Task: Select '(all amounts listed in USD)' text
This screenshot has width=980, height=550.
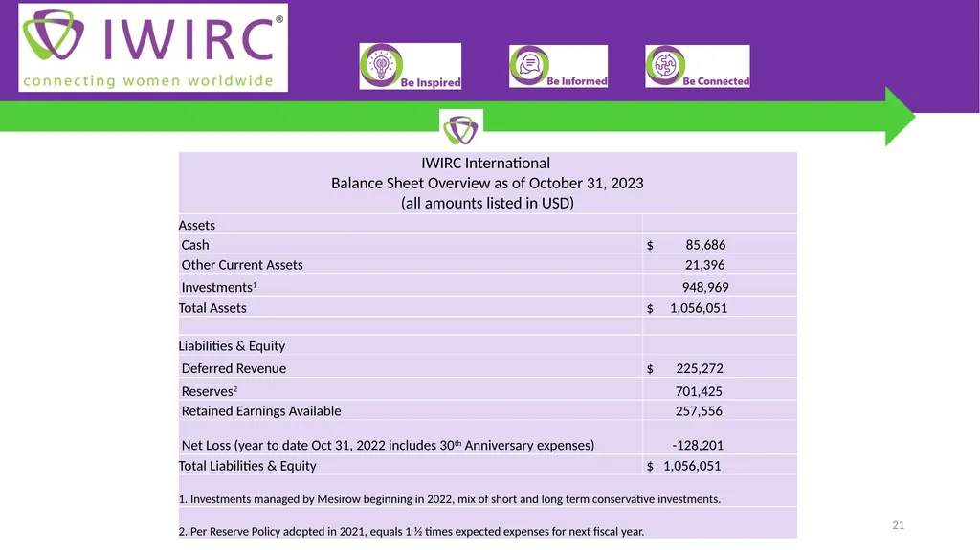Action: tap(487, 203)
